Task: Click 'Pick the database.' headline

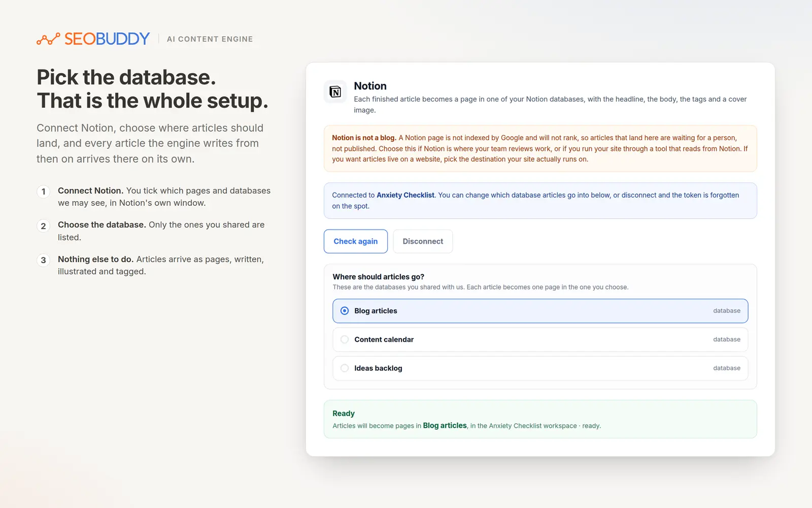Action: coord(126,77)
